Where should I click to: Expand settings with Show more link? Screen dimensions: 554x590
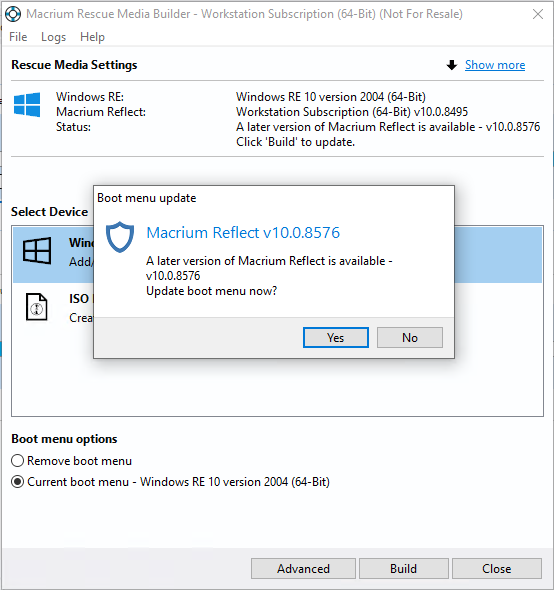pos(495,65)
